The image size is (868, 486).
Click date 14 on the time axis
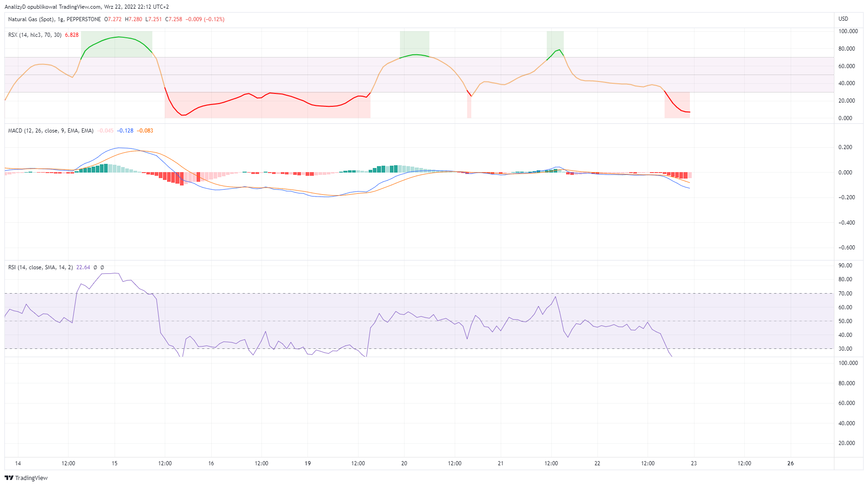pos(18,463)
